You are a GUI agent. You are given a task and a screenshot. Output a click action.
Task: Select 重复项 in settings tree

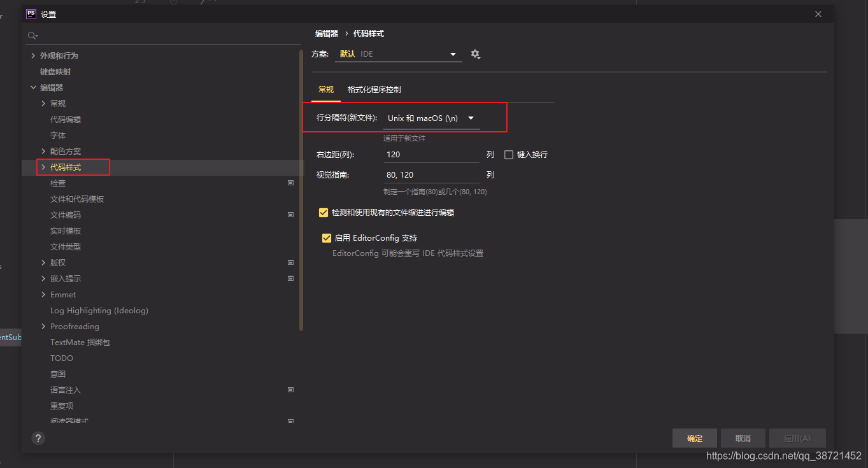(62, 406)
